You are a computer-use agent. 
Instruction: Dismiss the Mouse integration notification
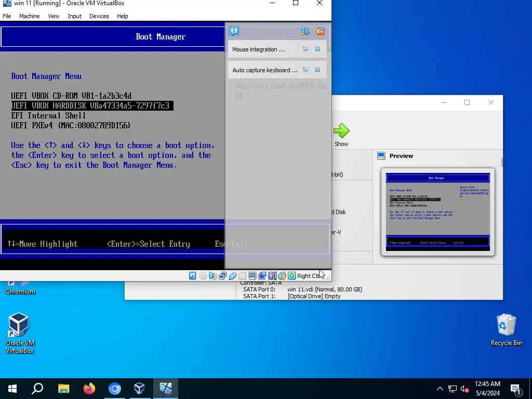[317, 49]
